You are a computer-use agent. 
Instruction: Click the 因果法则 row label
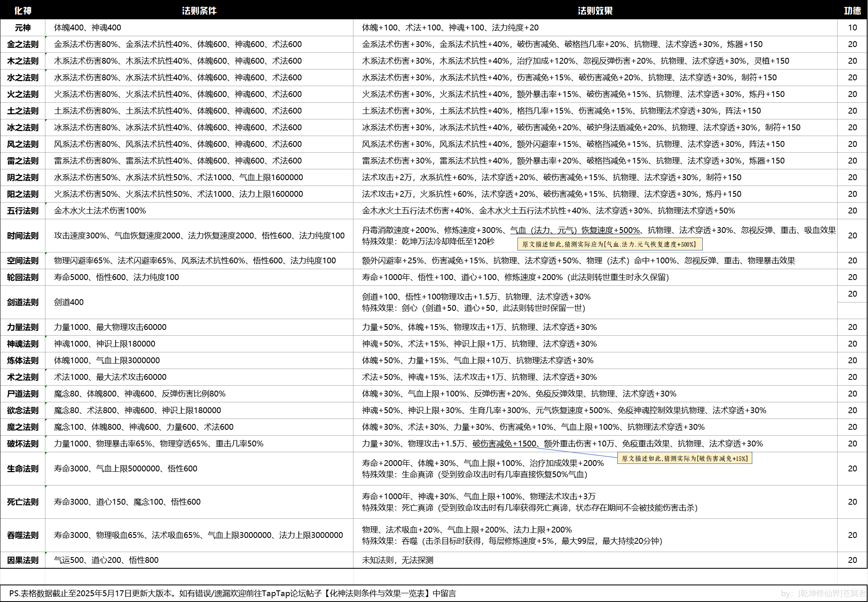click(22, 560)
